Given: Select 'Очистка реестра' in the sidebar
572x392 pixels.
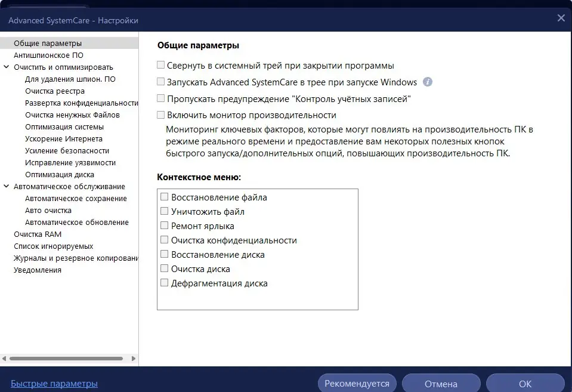Looking at the screenshot, I should click(55, 91).
